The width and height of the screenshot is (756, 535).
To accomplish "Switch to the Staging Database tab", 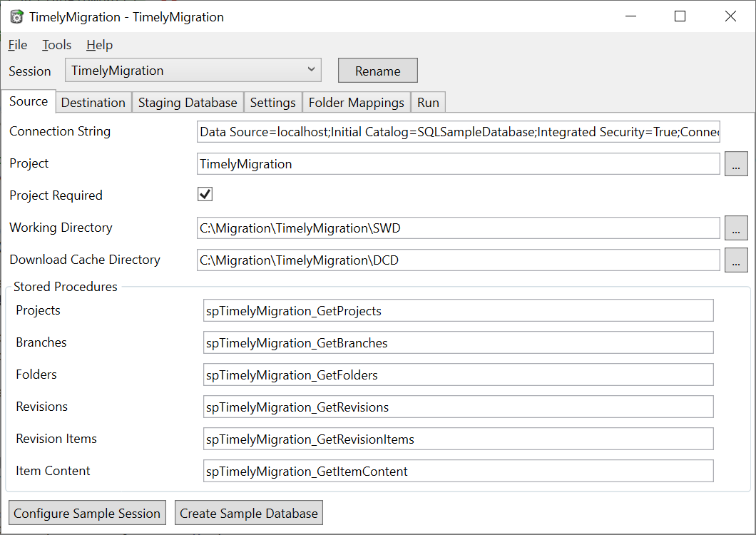I will click(188, 102).
